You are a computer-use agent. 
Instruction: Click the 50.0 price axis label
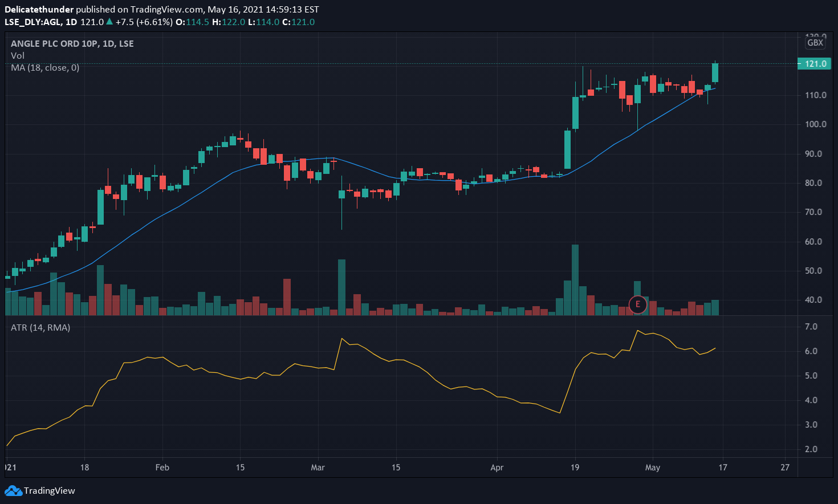point(813,271)
